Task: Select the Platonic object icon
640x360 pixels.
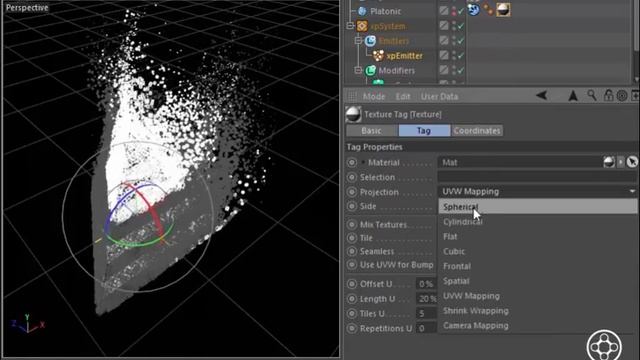Action: coord(362,11)
